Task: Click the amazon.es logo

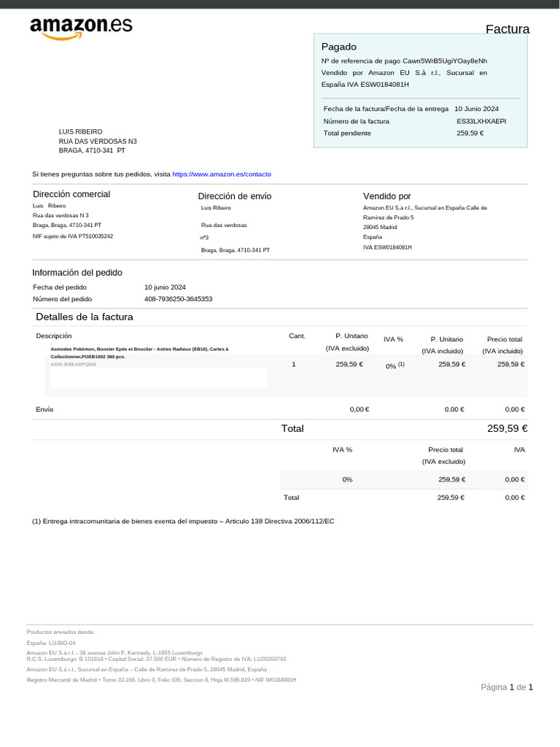Action: [x=81, y=28]
